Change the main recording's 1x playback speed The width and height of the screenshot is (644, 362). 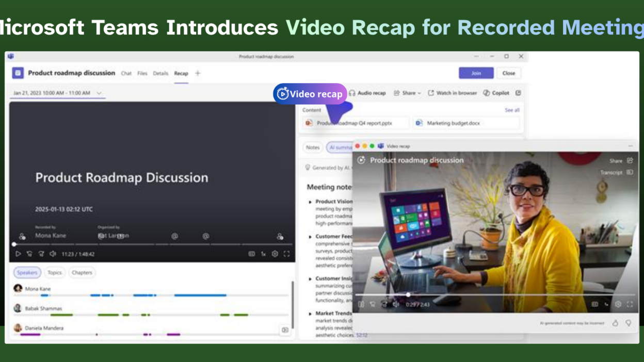point(263,254)
